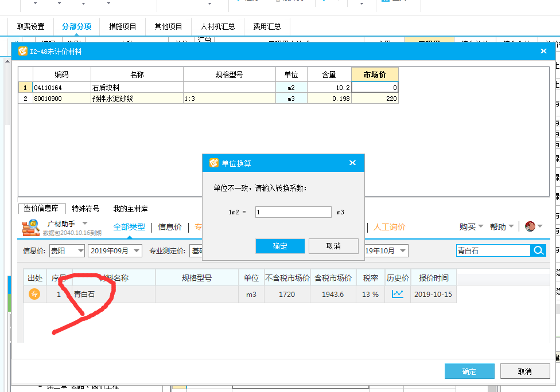This screenshot has height=392, width=560.
Task: Open the 2019年09月 month dropdown
Action: pos(115,251)
